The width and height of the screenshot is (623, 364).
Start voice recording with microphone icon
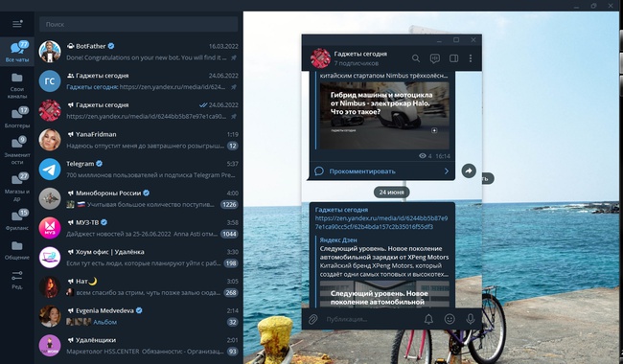470,319
